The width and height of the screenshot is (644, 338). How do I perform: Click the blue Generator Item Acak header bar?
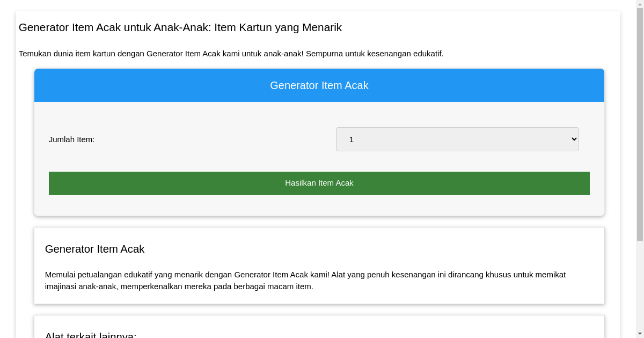tap(319, 85)
